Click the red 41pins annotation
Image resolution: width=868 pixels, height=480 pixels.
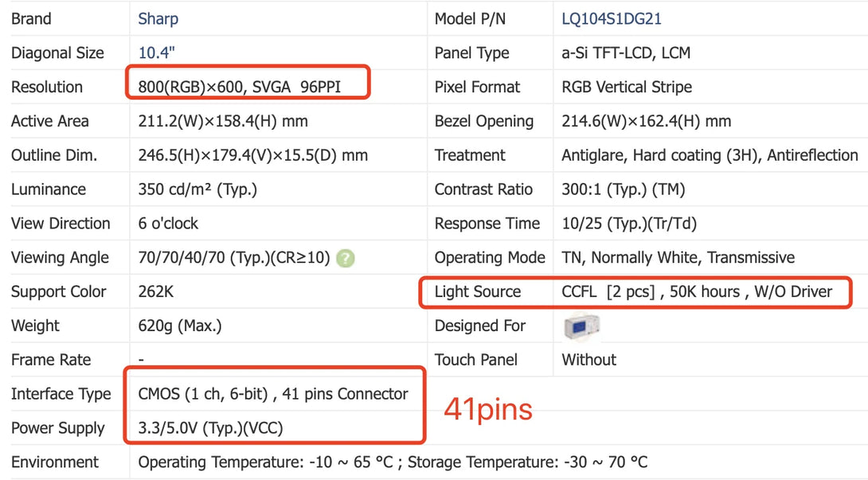pos(488,410)
